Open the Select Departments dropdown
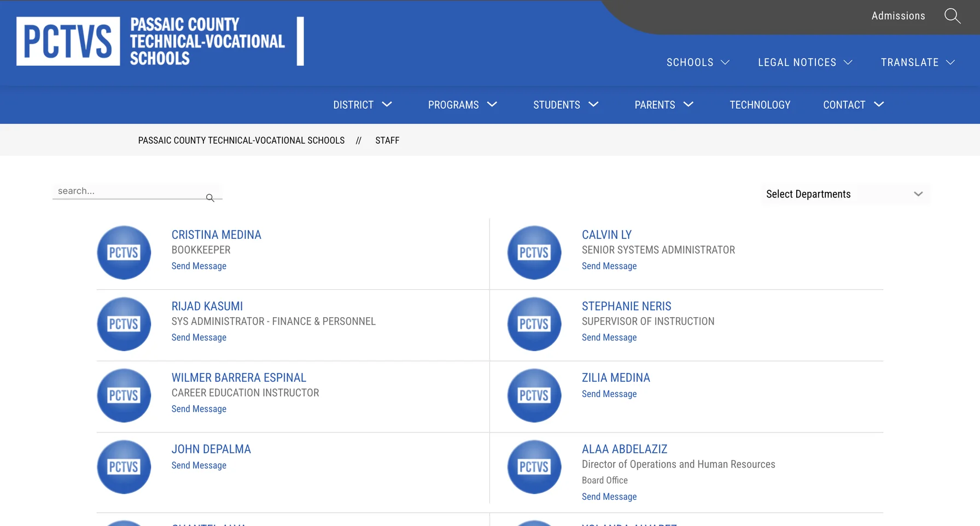980x526 pixels. [845, 194]
